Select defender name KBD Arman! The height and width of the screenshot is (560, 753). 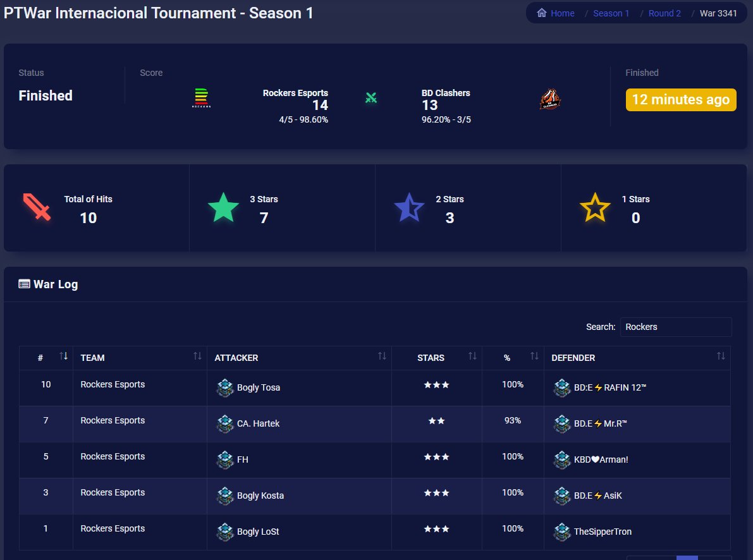(x=601, y=460)
